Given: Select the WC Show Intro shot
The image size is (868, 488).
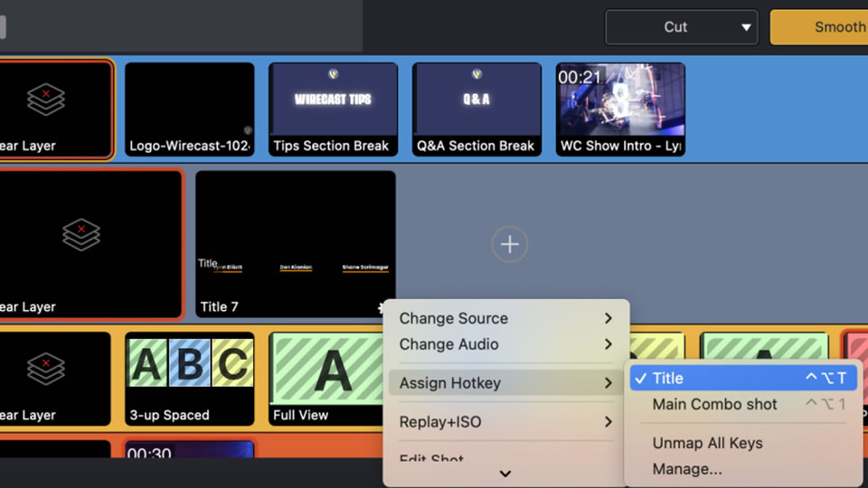Looking at the screenshot, I should pyautogui.click(x=620, y=109).
